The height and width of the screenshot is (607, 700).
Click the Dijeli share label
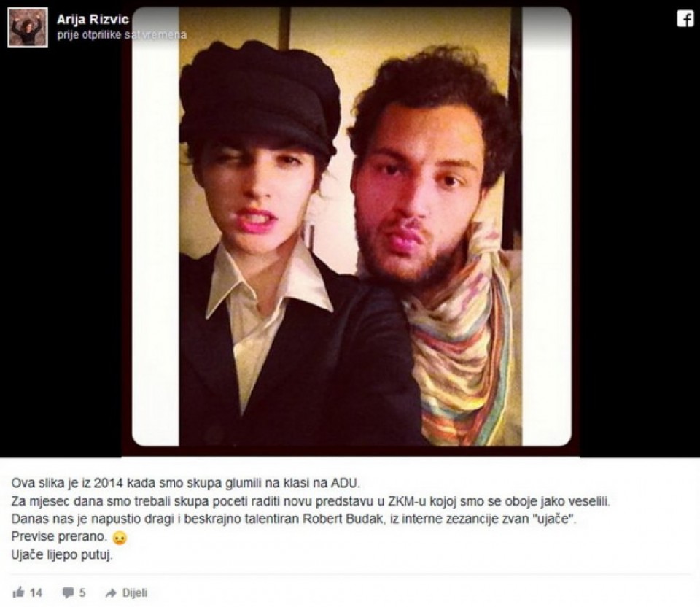click(135, 593)
